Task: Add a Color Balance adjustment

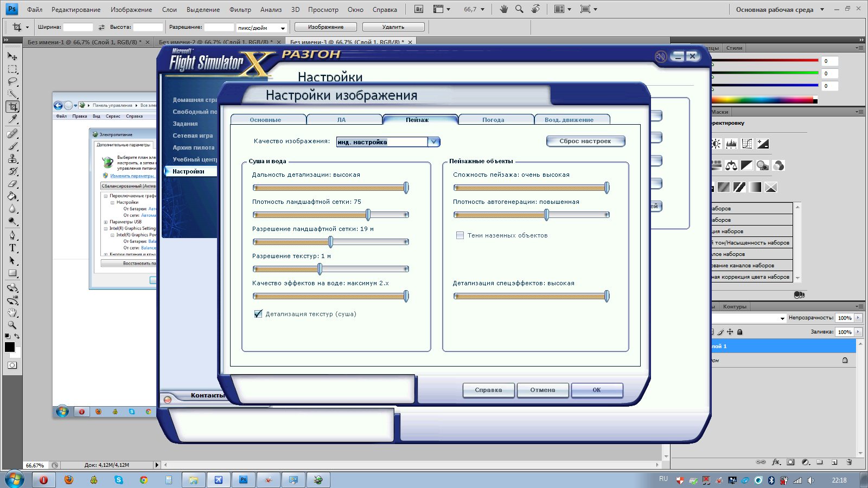Action: 731,165
